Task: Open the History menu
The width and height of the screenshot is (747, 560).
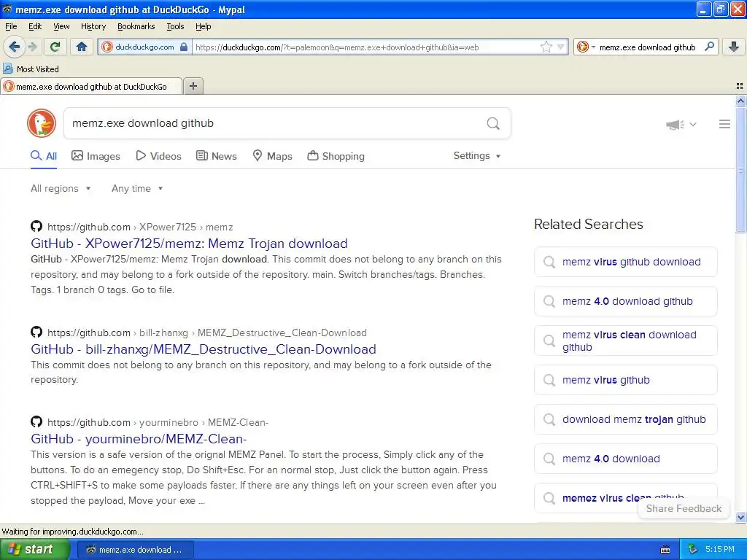Action: click(93, 26)
